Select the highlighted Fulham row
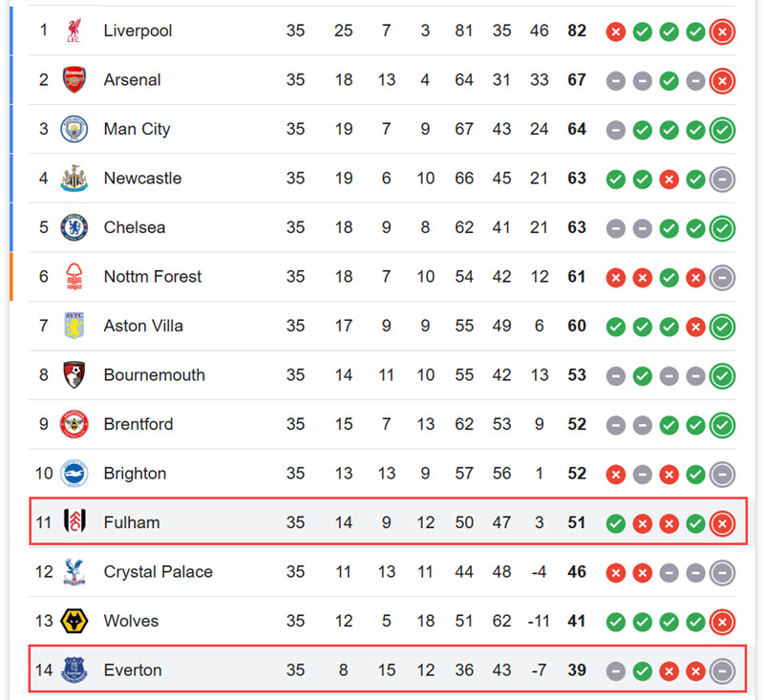The height and width of the screenshot is (700, 764). [388, 521]
